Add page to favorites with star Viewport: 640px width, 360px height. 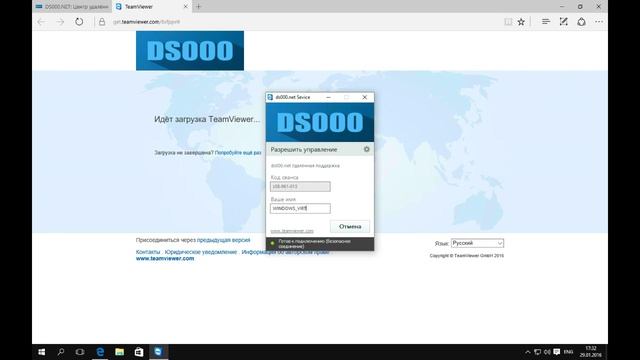click(521, 22)
